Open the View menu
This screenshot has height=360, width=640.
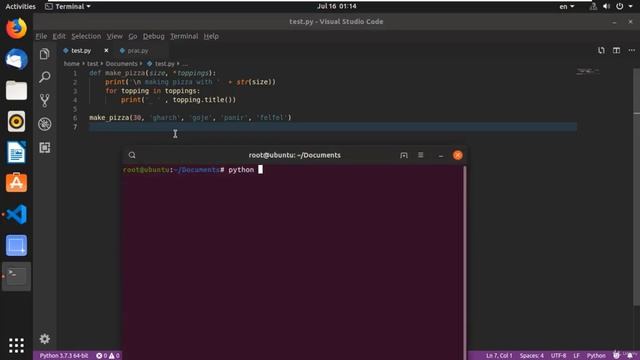tap(115, 36)
